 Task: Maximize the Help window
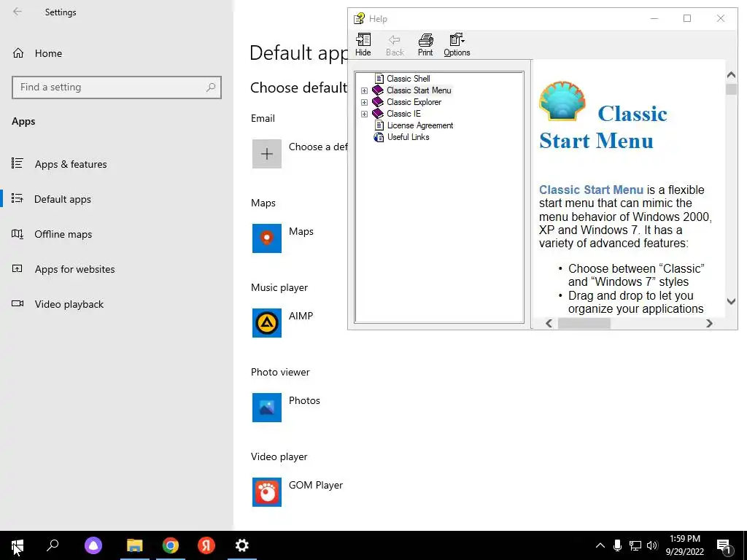(687, 18)
